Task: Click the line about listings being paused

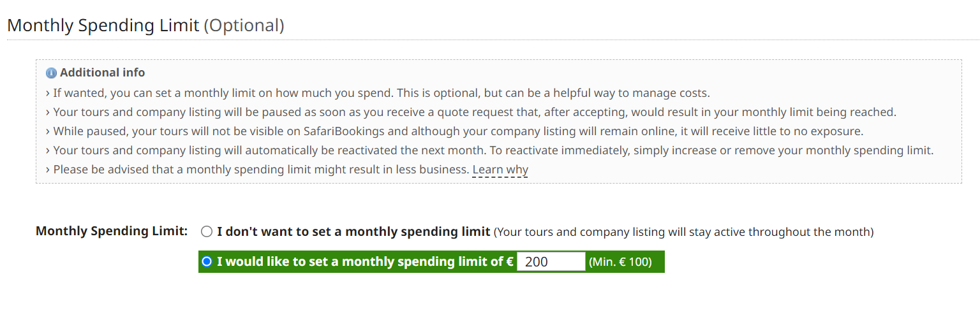Action: pyautogui.click(x=474, y=112)
